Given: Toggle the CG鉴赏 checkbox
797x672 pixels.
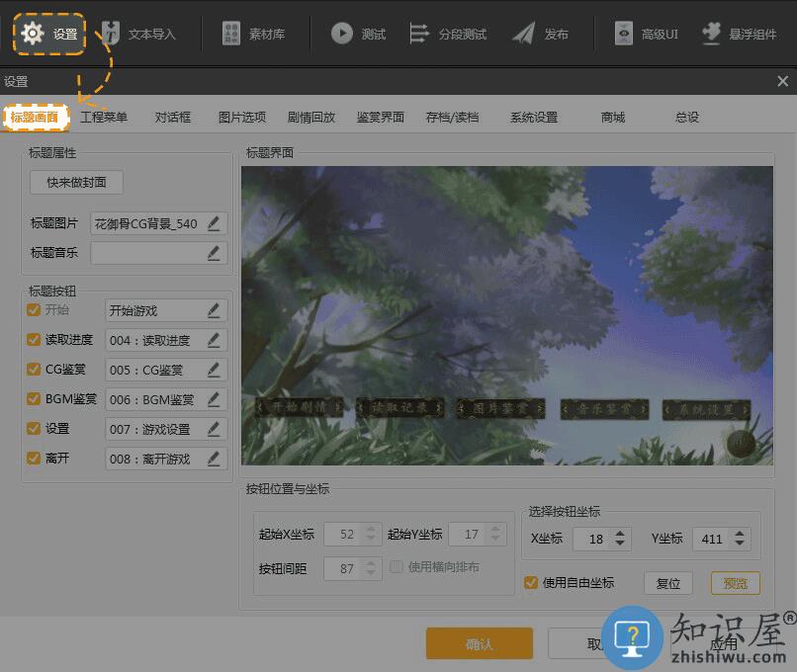Looking at the screenshot, I should (x=35, y=370).
